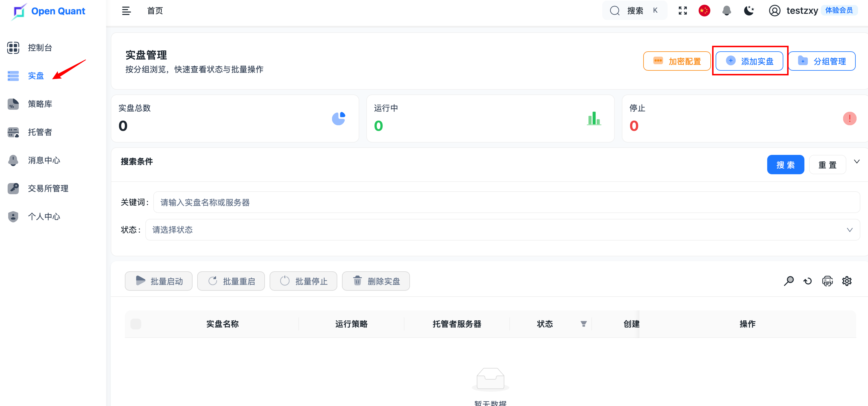Open the testzxy user profile menu
Image resolution: width=868 pixels, height=406 pixels.
(x=801, y=11)
